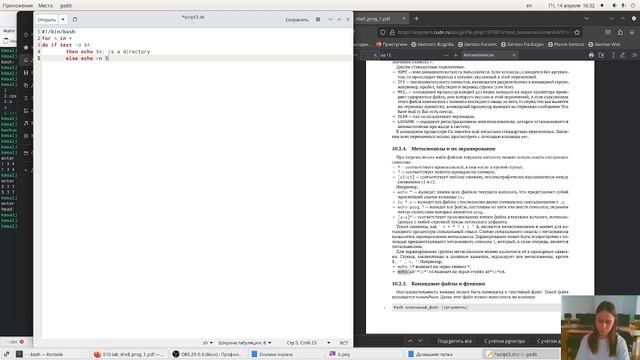Viewport: 640px width, 360px height.
Task: Click PDF heading '10.2.4. Метасимволы и их экранирование'
Action: click(444, 149)
